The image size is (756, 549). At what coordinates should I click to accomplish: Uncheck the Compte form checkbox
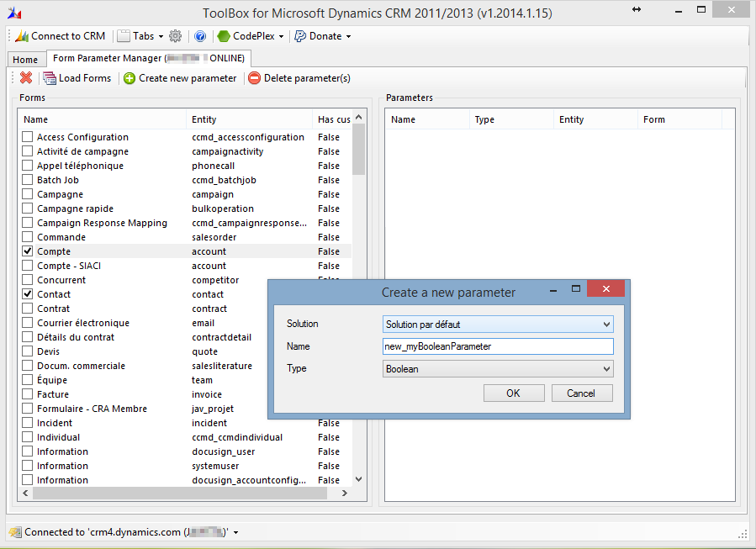[28, 251]
